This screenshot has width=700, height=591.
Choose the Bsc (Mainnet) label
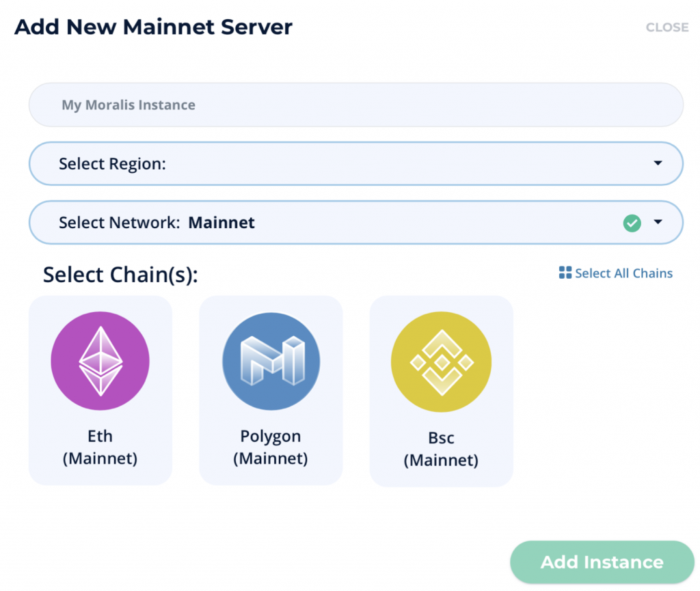pos(441,449)
